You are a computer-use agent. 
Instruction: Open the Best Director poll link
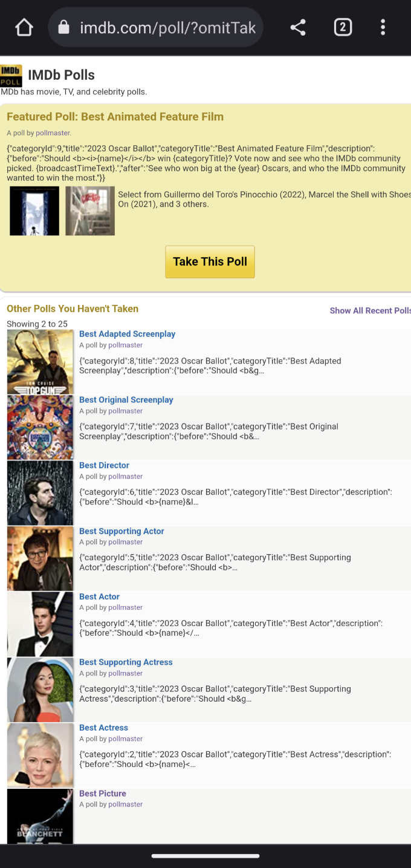(x=104, y=465)
